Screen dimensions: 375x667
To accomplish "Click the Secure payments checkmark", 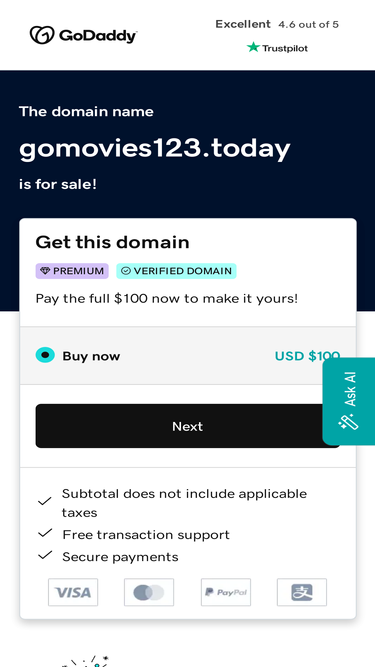I will pyautogui.click(x=45, y=556).
